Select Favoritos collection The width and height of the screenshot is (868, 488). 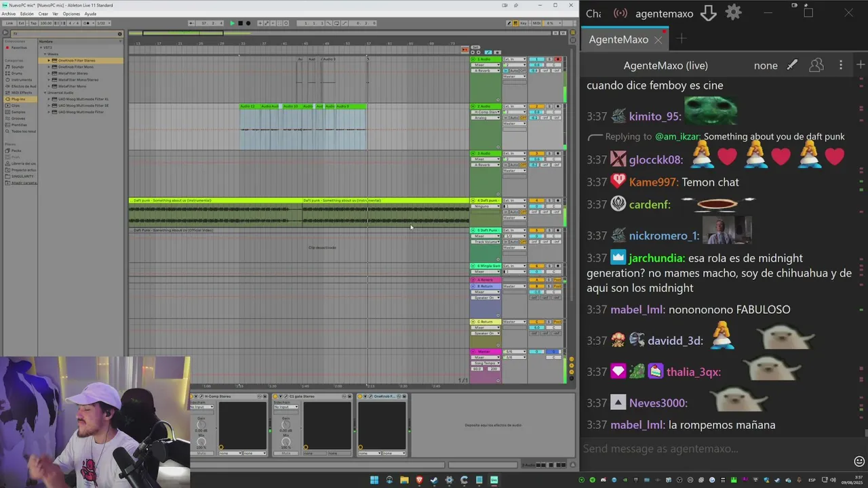[x=19, y=47]
